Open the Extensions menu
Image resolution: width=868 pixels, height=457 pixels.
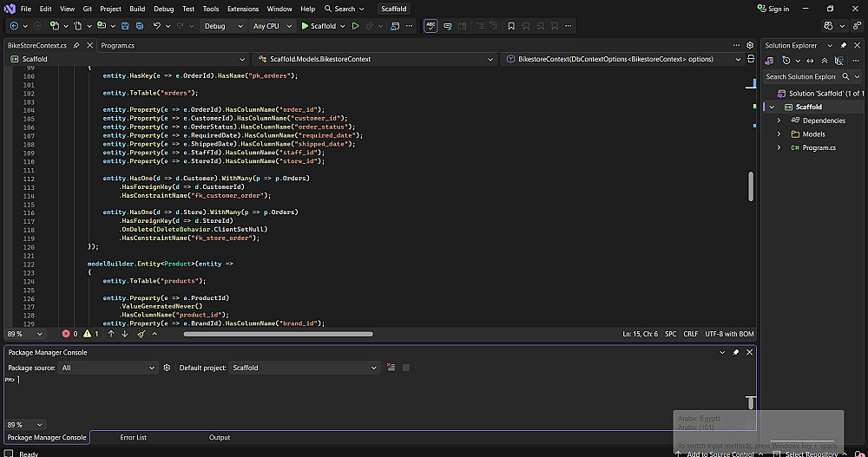pyautogui.click(x=242, y=9)
